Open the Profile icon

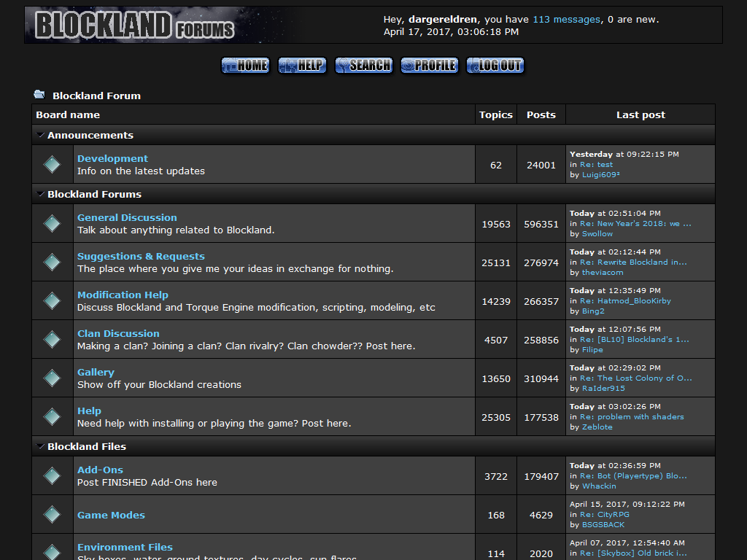tap(429, 65)
